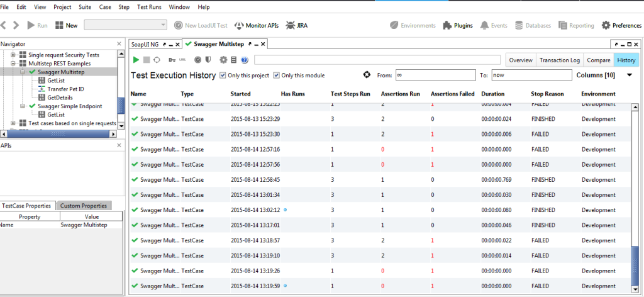Collapse the Swagger Multistep tree node
Screen dimensions: 644x297
point(23,72)
